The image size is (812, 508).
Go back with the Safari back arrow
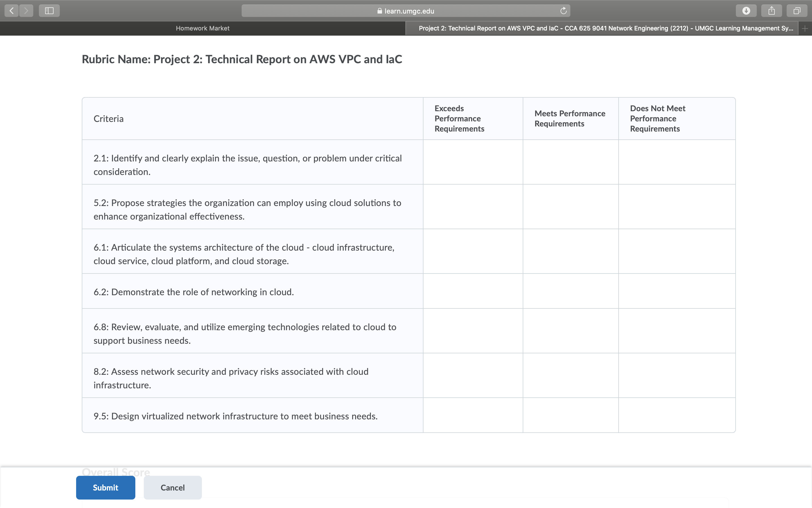coord(12,11)
